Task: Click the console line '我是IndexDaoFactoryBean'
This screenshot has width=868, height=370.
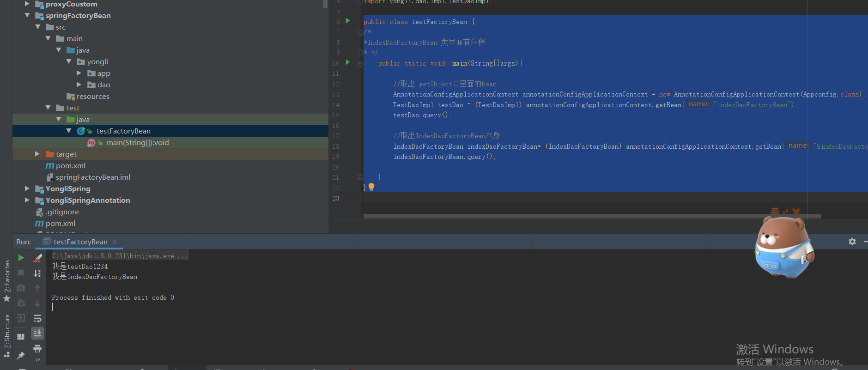Action: point(95,277)
